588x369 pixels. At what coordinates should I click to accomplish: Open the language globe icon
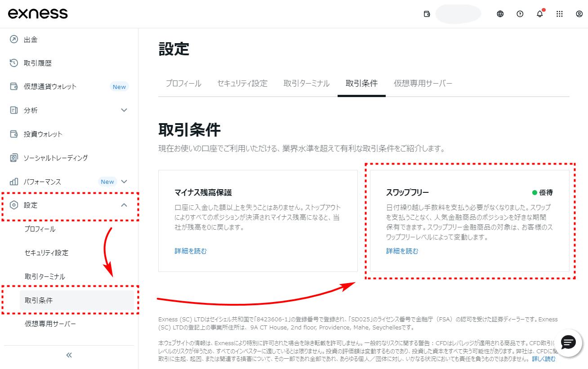click(x=500, y=14)
